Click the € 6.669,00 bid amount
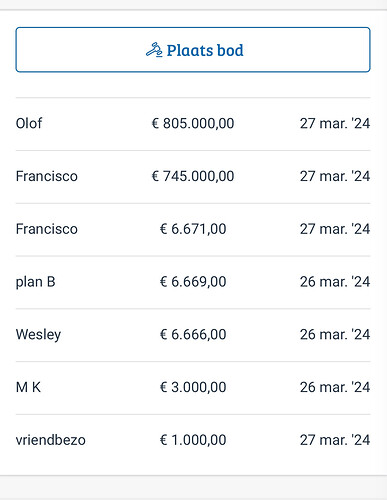Screen dimensions: 387x500 pos(193,282)
